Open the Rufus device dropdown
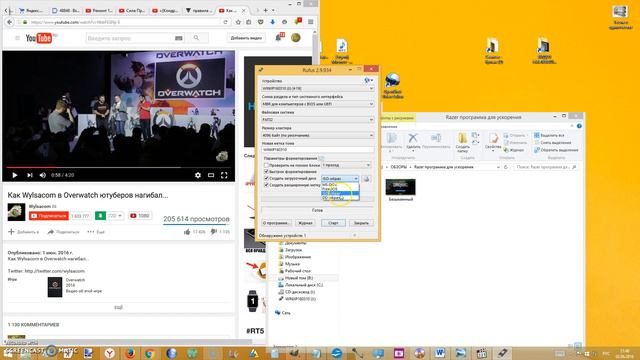Image resolution: width=640 pixels, height=360 pixels. tap(318, 88)
